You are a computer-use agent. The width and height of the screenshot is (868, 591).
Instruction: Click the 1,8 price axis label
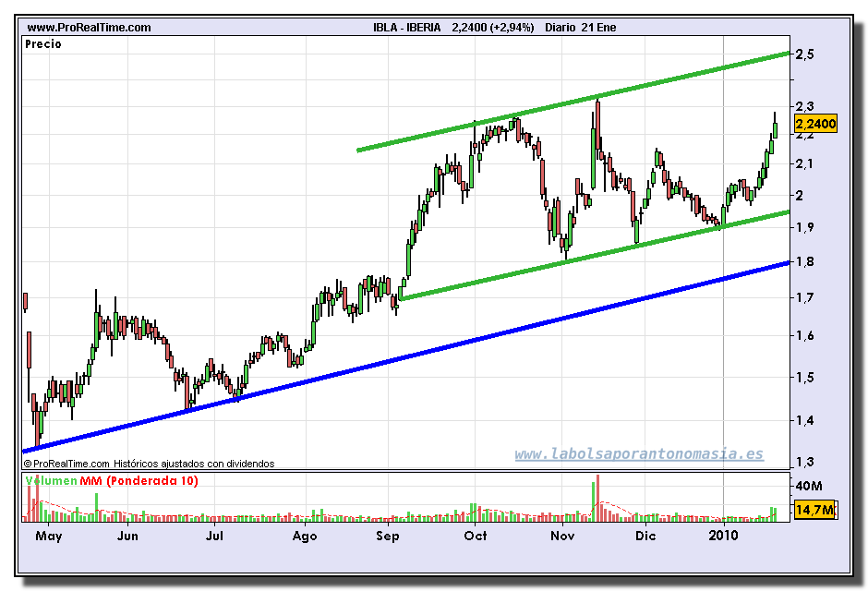pyautogui.click(x=804, y=261)
